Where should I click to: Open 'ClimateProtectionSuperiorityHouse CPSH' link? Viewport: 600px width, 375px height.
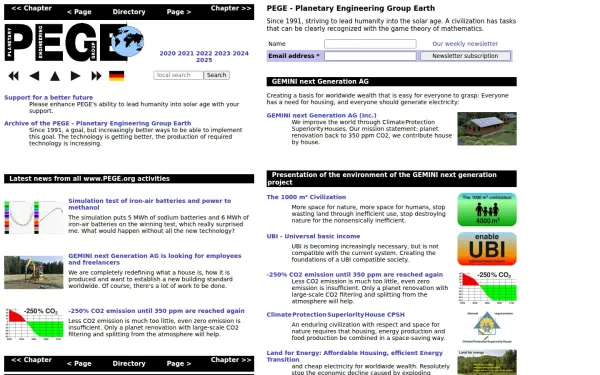(x=336, y=315)
